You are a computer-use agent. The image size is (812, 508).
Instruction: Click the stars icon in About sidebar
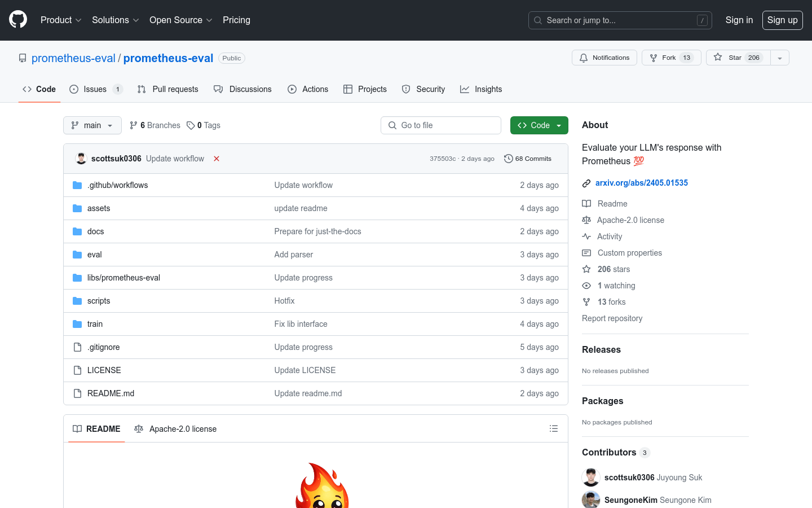tap(586, 269)
